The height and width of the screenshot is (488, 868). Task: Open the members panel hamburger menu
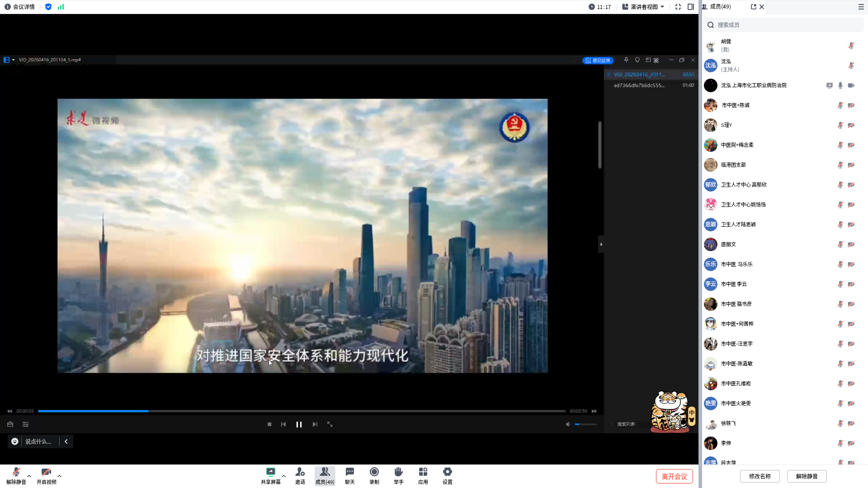tap(861, 7)
